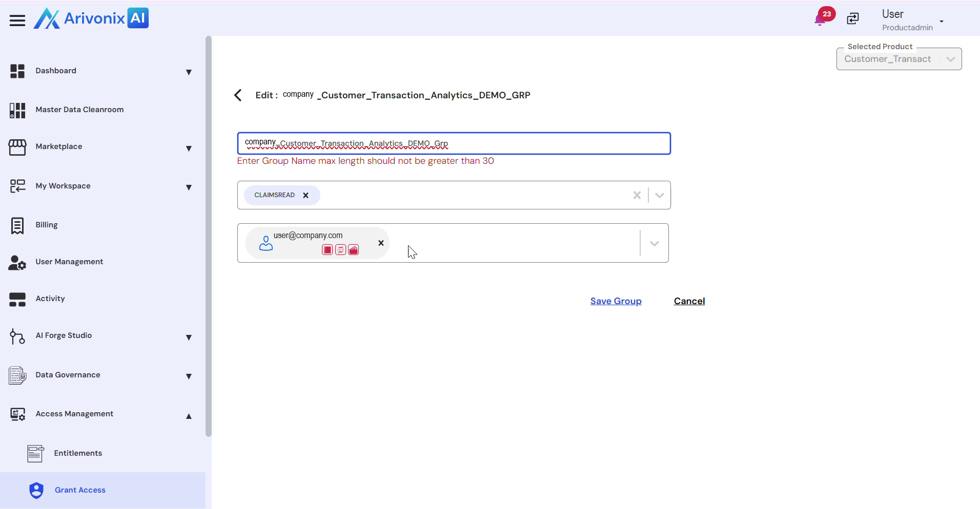Screen dimensions: 980x509
Task: Click the Master Data Cleanroom icon
Action: click(17, 110)
